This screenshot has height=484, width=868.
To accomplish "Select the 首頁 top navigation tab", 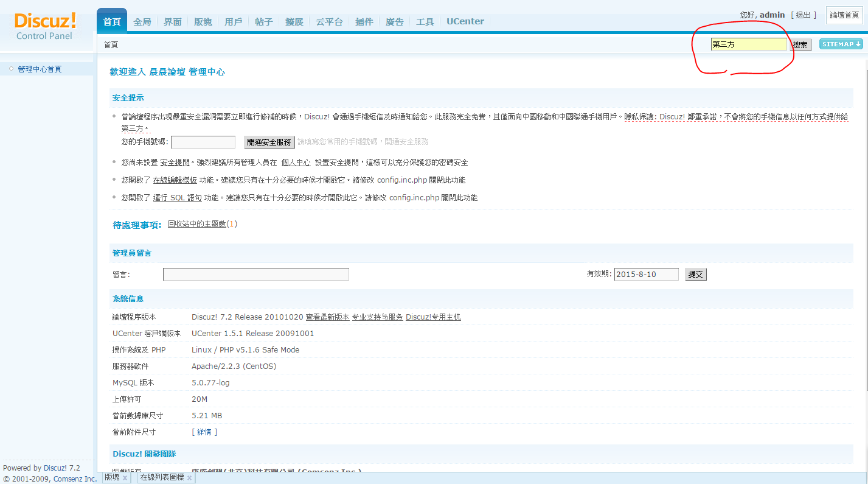I will tap(112, 21).
